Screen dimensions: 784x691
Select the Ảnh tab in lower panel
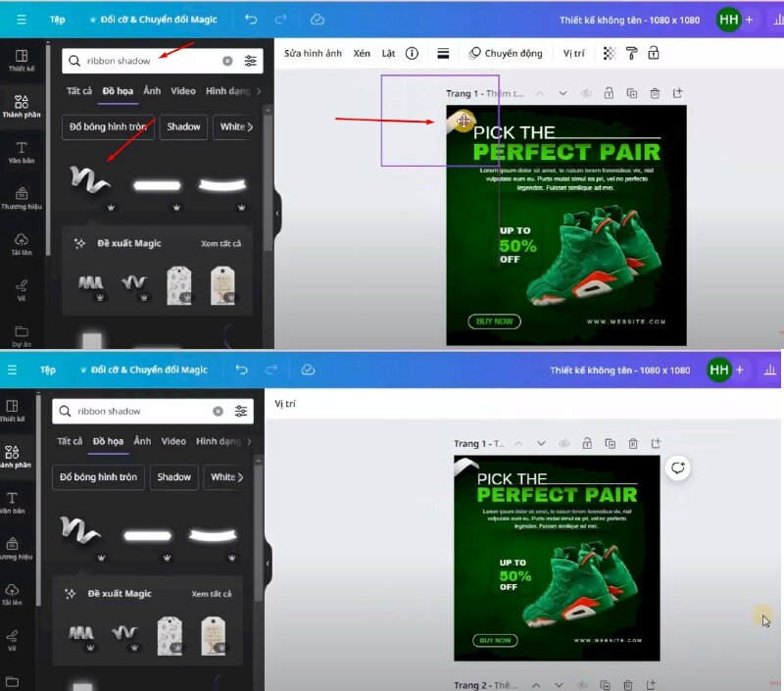(142, 441)
